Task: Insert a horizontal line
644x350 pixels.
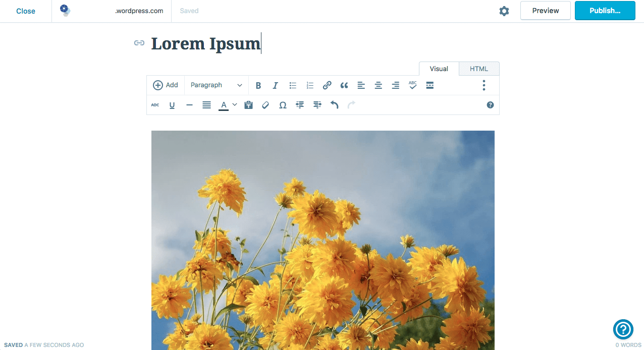Action: [x=189, y=105]
